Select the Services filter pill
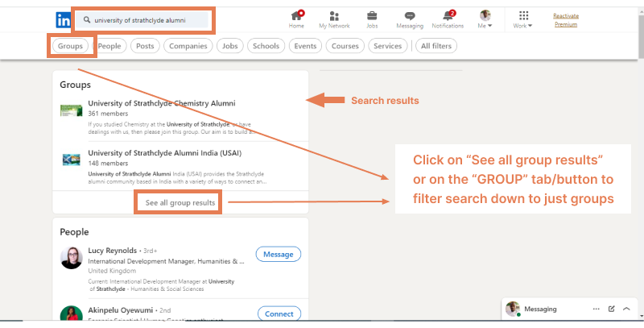644x328 pixels. tap(388, 46)
